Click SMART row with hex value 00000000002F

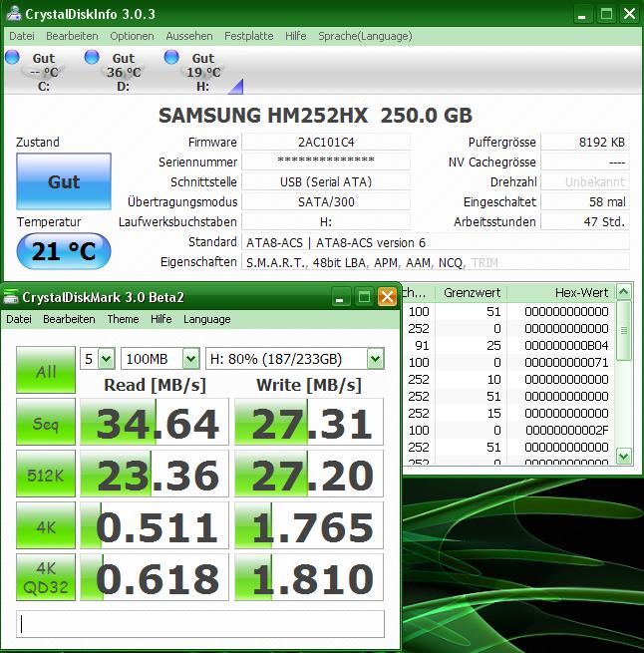tap(508, 430)
